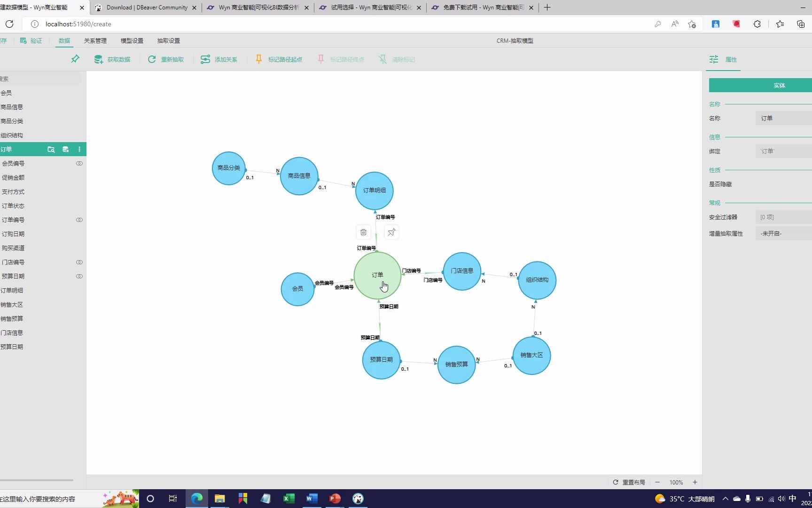Screen dimensions: 812x508
Task: Click the 重置布局 reset layout button
Action: tap(629, 482)
